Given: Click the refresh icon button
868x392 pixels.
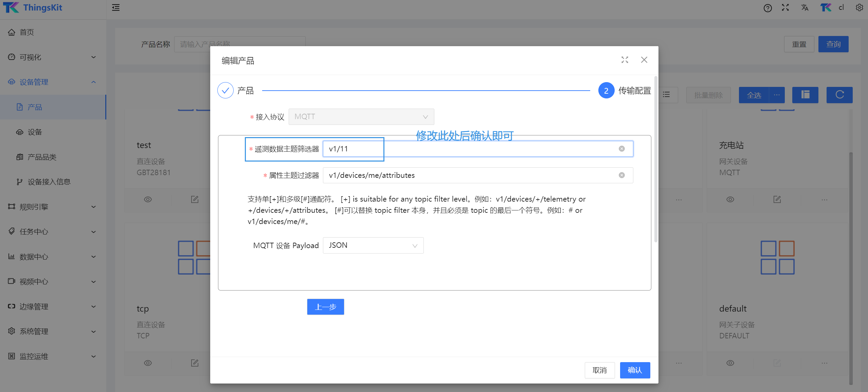Looking at the screenshot, I should pos(839,95).
